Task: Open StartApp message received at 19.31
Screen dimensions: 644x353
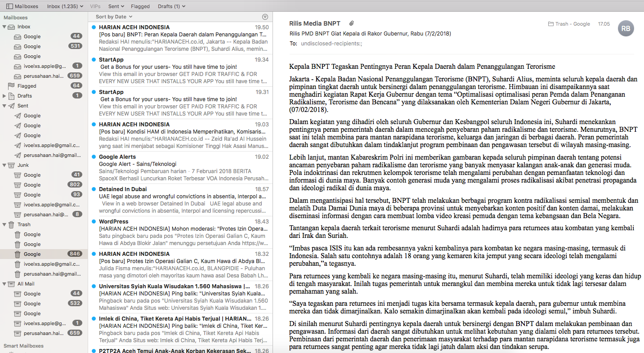Action: click(180, 103)
